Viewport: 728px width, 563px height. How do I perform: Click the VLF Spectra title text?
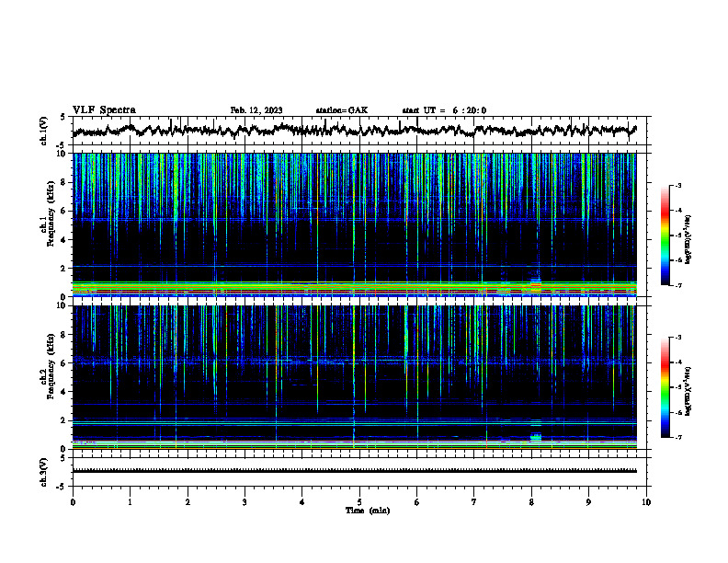pyautogui.click(x=104, y=110)
